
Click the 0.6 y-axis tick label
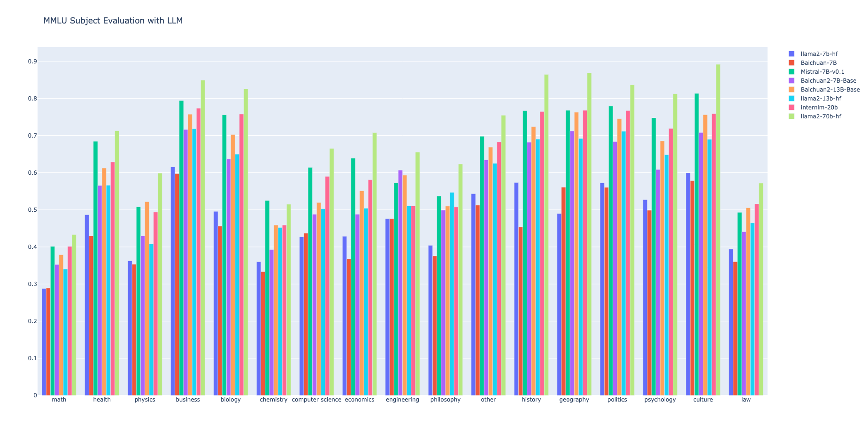[32, 173]
